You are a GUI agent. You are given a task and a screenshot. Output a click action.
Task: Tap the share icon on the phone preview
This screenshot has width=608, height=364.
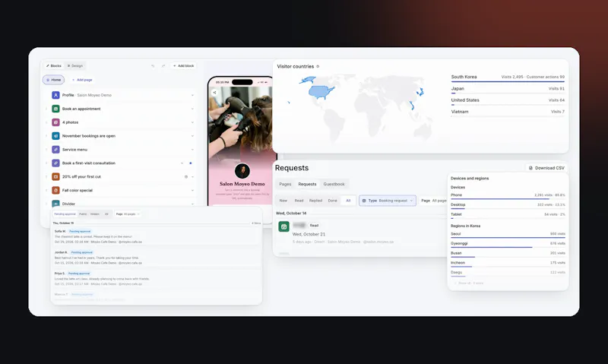tap(214, 93)
